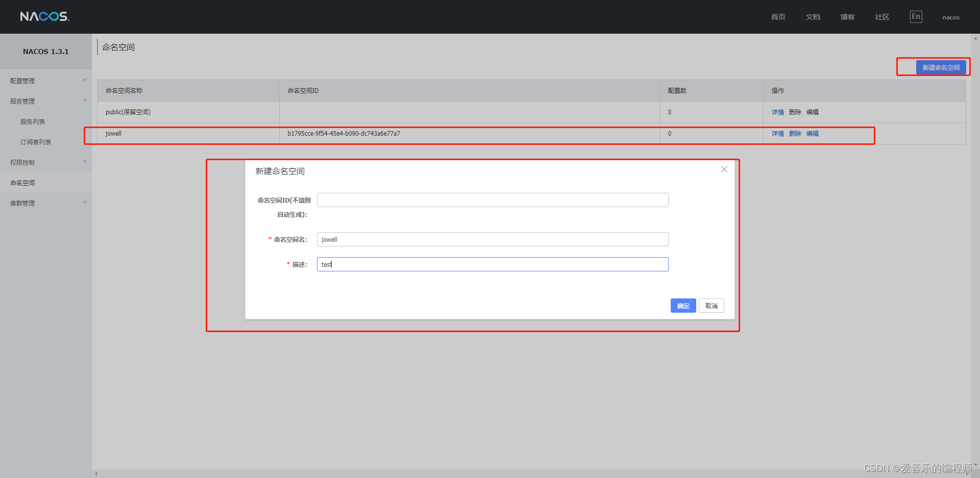Open 权限控制 in the sidebar

pos(22,162)
